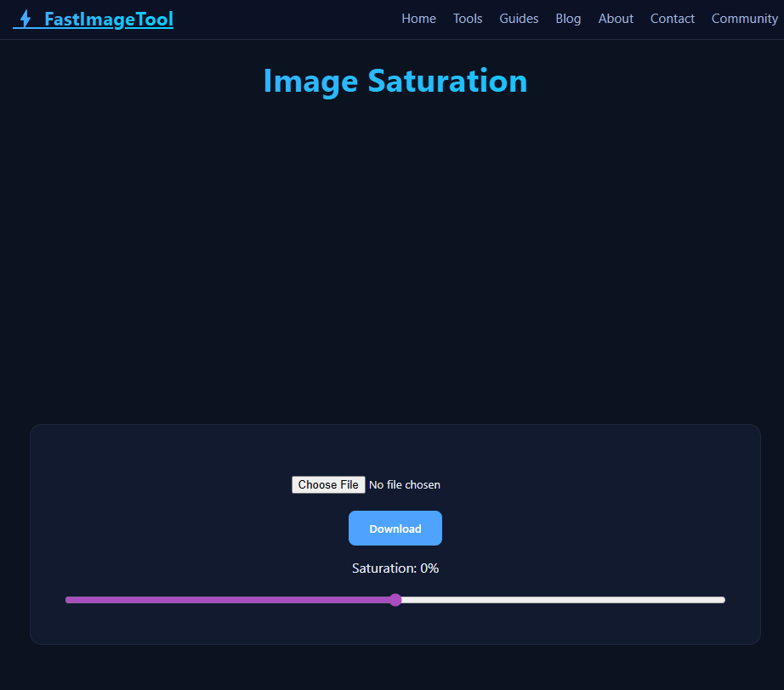Navigate to Home in the top menu

(x=418, y=18)
